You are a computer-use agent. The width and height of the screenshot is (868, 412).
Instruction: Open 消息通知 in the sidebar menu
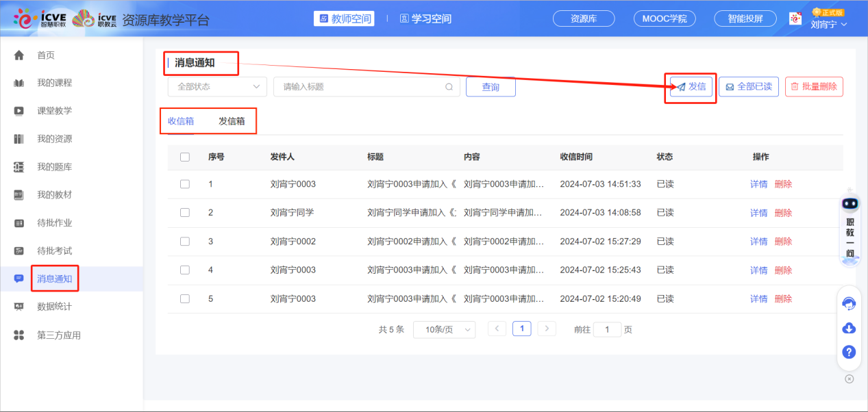point(54,278)
